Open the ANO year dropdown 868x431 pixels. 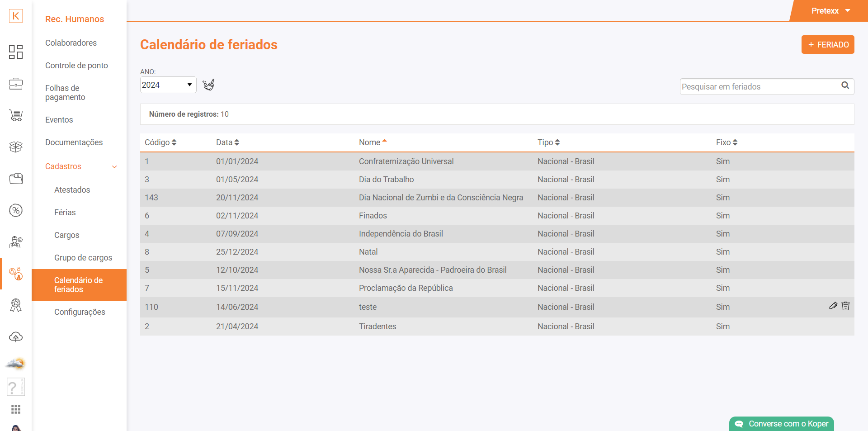[168, 85]
